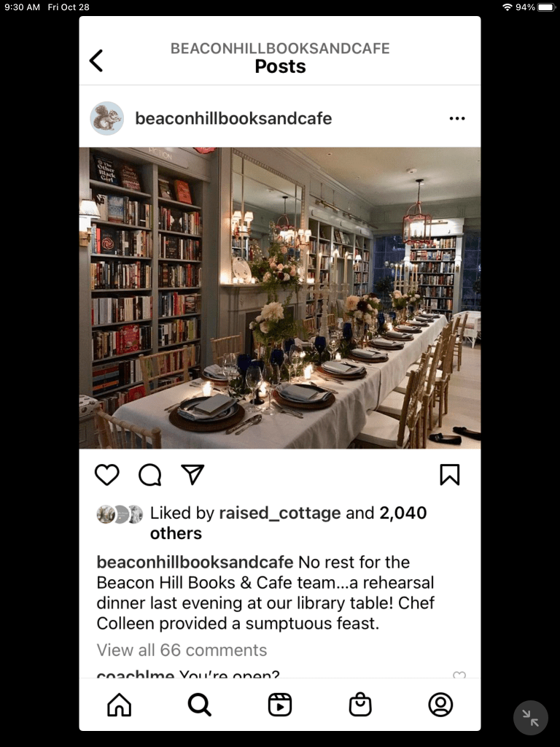Click the collapse fullscreen arrows button
Viewport: 560px width, 747px height.
coord(531,718)
